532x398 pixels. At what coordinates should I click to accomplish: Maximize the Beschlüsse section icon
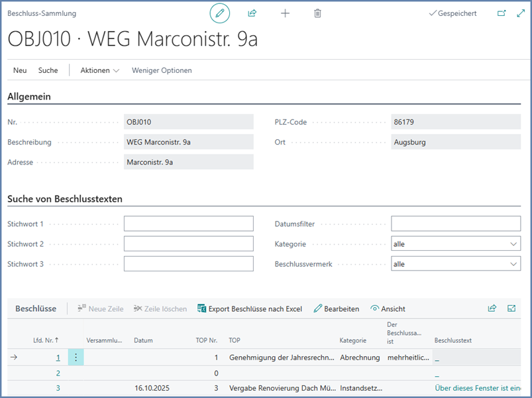tap(511, 308)
